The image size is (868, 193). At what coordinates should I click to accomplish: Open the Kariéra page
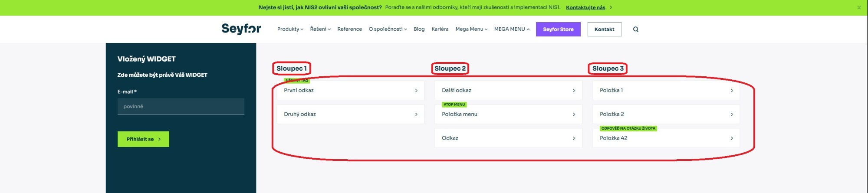(x=440, y=29)
